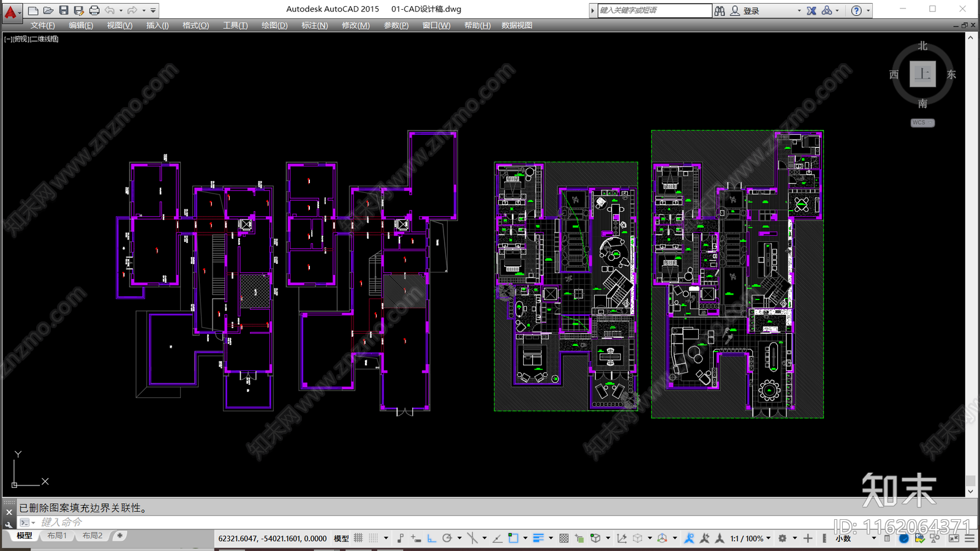The image size is (980, 551).
Task: Click the keyword search input field
Action: point(654,10)
